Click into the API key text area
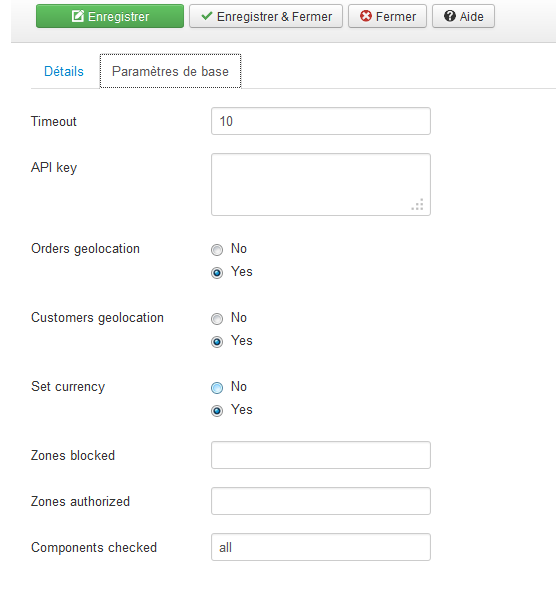 click(x=321, y=185)
